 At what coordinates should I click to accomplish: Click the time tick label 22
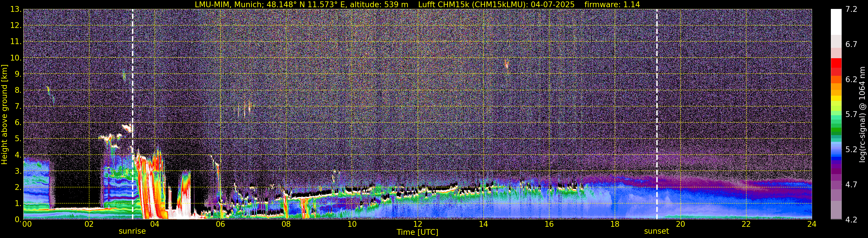[x=746, y=224]
